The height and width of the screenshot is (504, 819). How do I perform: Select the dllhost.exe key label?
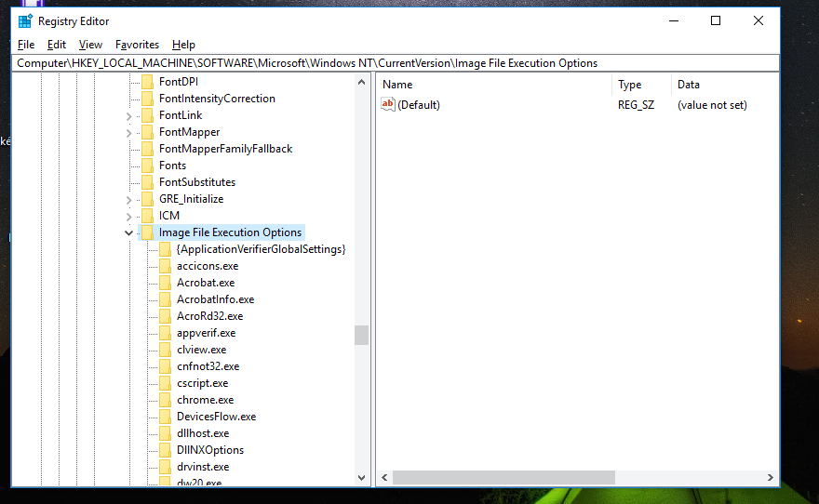point(203,433)
